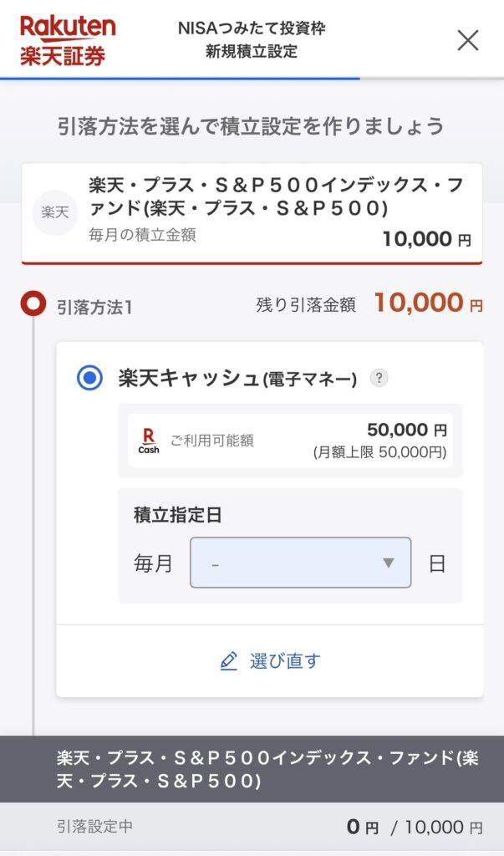The width and height of the screenshot is (504, 856).
Task: Click the blue progress bar under the header
Action: point(180,79)
